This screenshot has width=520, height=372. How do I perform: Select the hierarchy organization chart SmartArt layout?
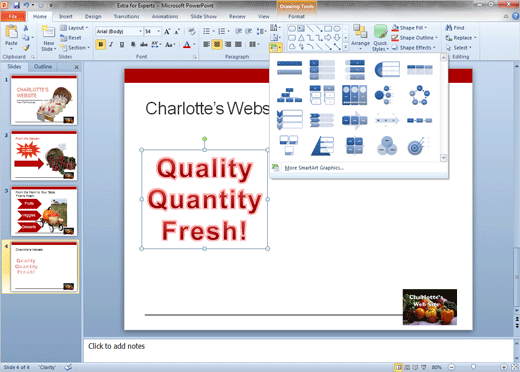(289, 95)
